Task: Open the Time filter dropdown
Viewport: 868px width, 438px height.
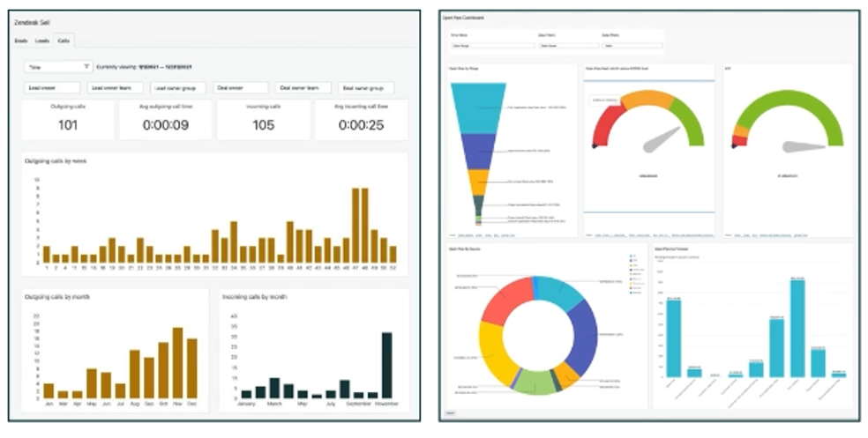Action: click(58, 67)
